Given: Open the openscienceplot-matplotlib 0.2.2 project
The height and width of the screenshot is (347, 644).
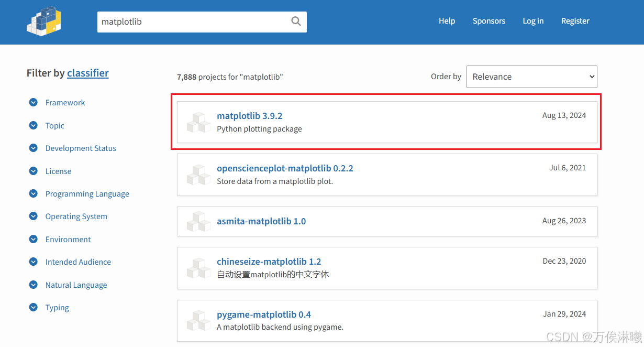Looking at the screenshot, I should pyautogui.click(x=285, y=169).
